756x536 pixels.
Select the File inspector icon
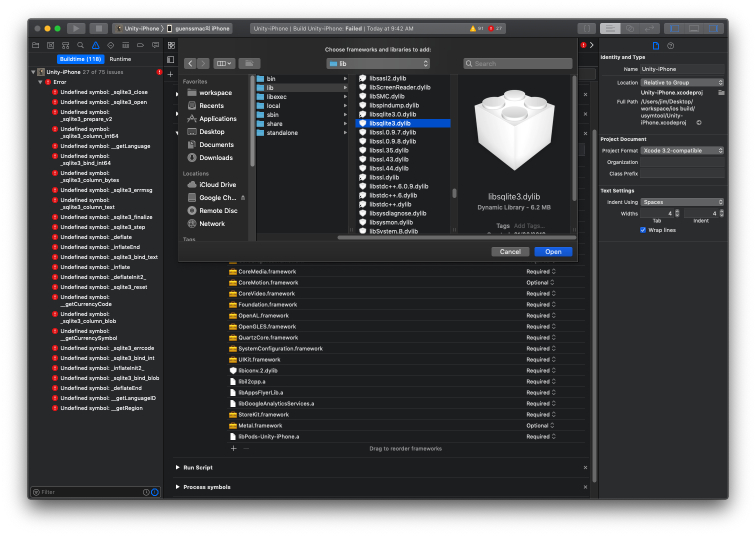pos(656,45)
